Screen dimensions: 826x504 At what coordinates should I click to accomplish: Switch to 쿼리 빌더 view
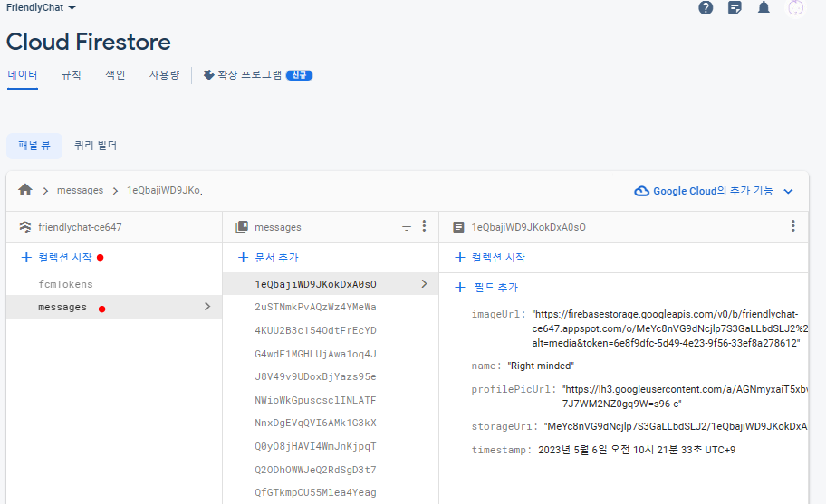click(x=95, y=146)
